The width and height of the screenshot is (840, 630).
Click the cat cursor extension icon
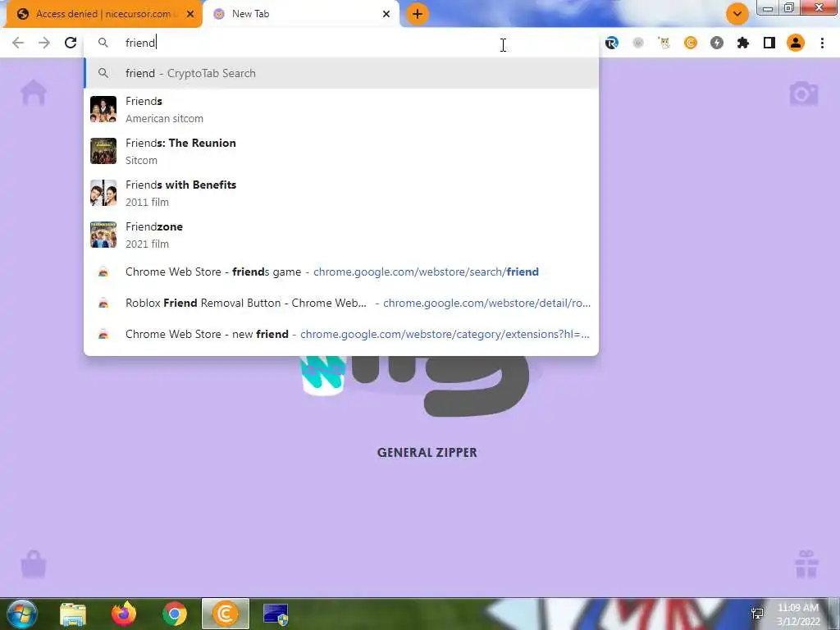click(664, 43)
